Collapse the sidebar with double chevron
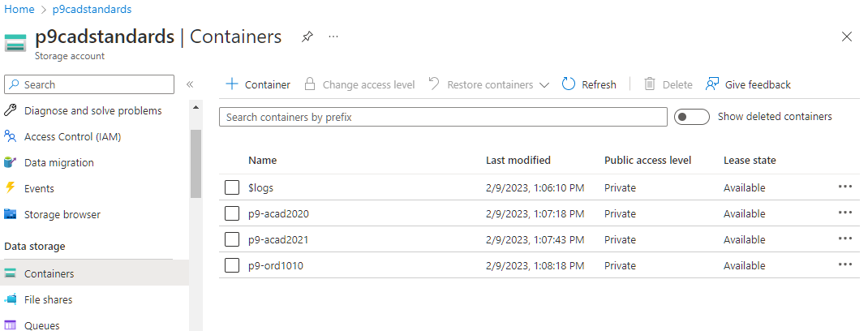The width and height of the screenshot is (868, 331). pos(190,84)
